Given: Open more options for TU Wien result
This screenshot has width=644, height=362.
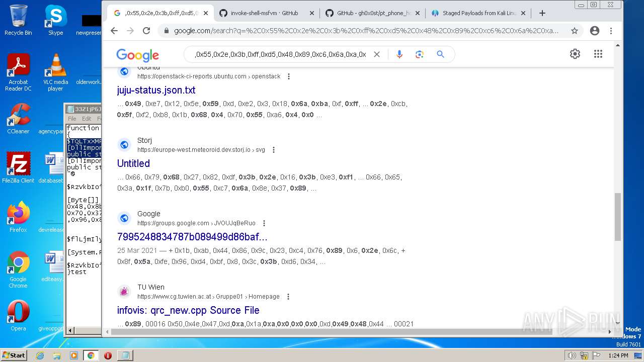Looking at the screenshot, I should (x=288, y=297).
